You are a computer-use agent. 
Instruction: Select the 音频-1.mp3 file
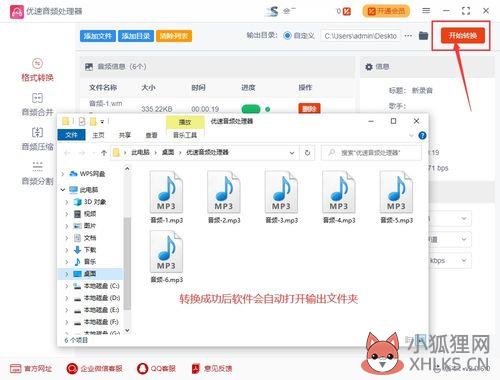point(166,197)
